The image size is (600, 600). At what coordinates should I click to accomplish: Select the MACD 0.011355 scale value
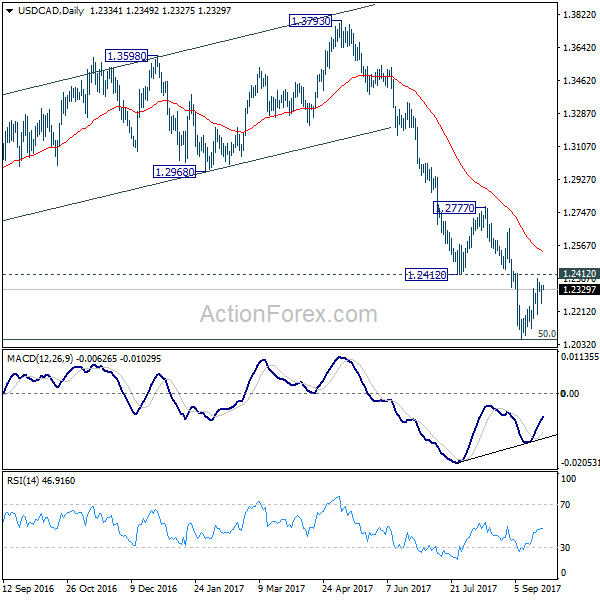pos(580,357)
